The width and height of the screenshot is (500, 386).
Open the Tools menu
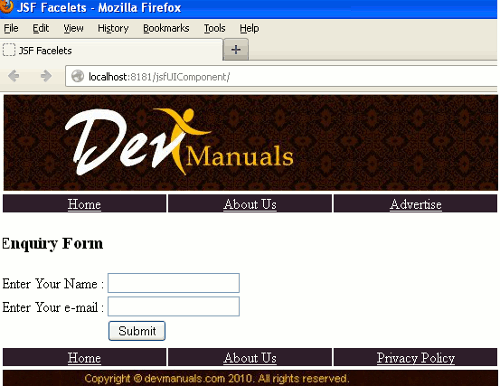(x=214, y=28)
